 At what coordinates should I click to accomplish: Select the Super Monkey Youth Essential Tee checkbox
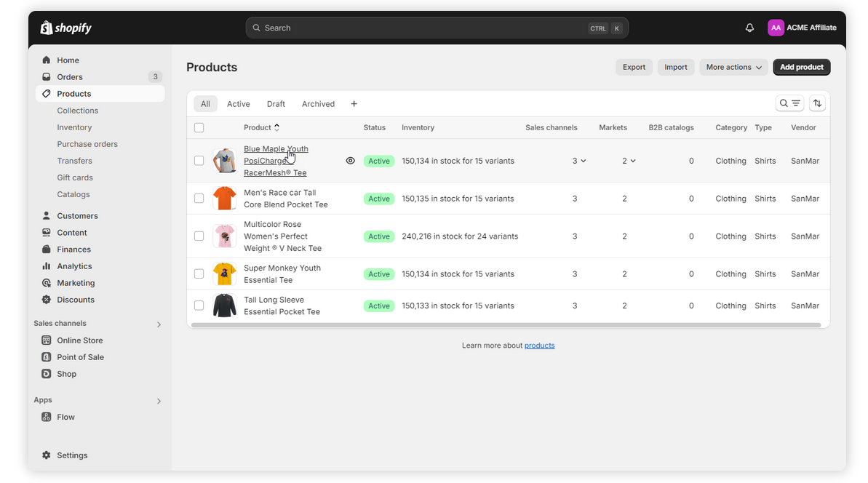(199, 274)
